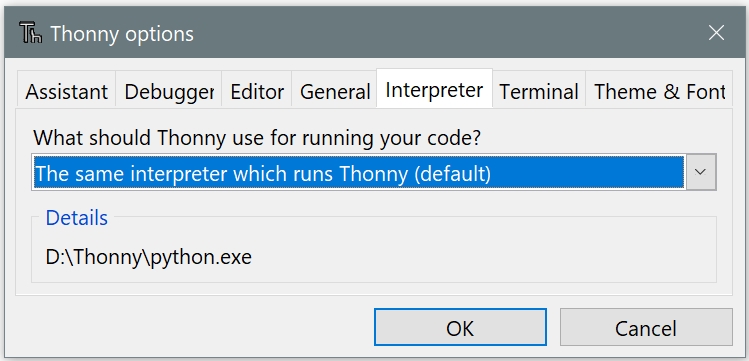This screenshot has width=749, height=361.
Task: Show the Terminal settings tab
Action: pyautogui.click(x=539, y=91)
